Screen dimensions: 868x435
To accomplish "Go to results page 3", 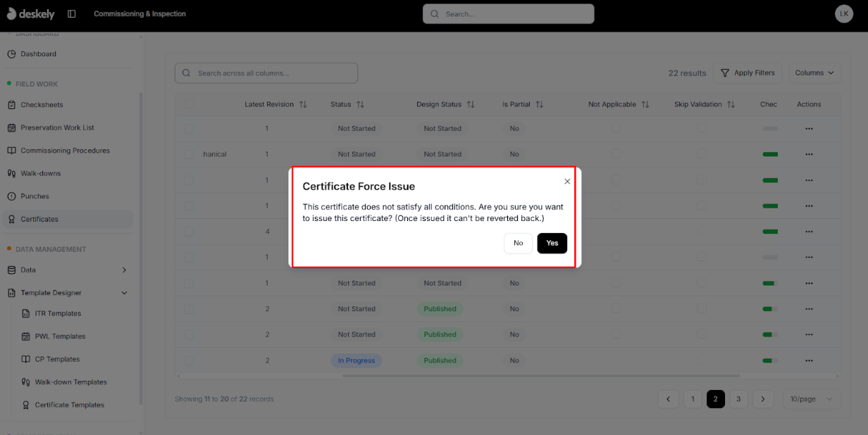I will [x=738, y=399].
